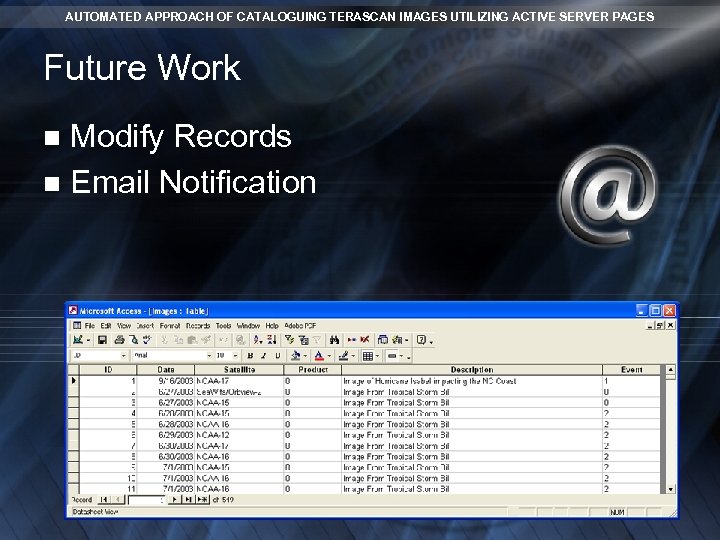Screen dimensions: 720x540
Task: Toggle Filter By Form
Action: (x=304, y=340)
